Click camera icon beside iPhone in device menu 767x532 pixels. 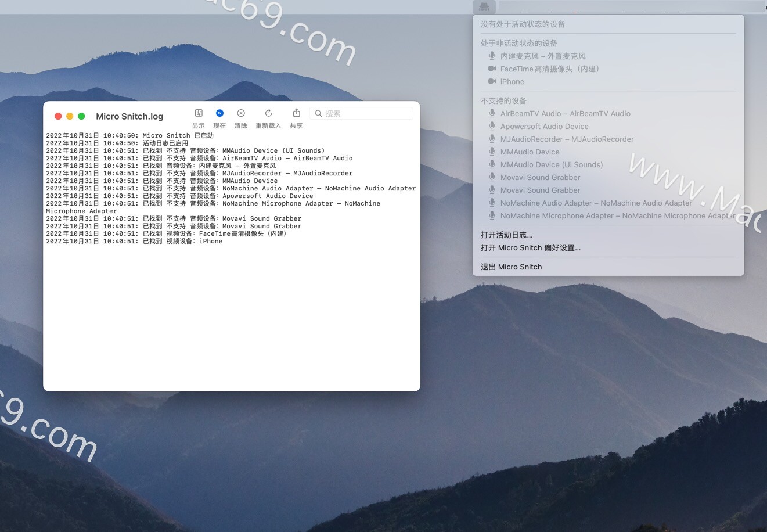(492, 81)
